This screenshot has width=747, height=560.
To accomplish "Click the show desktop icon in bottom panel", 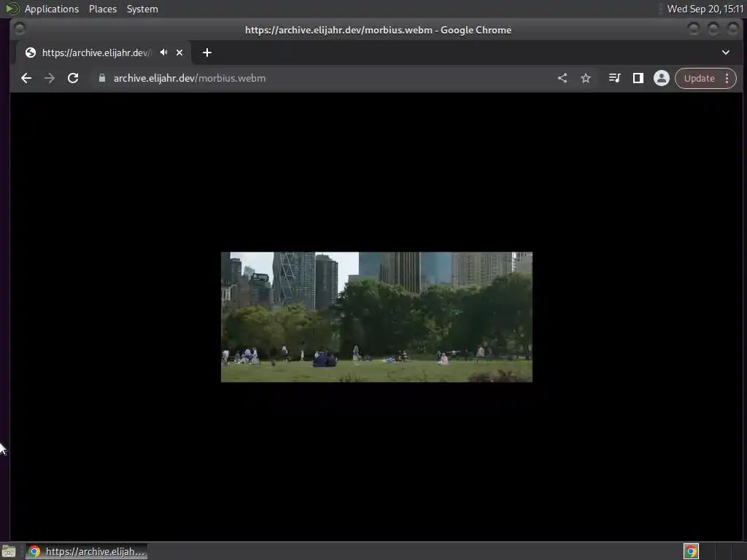I will (9, 551).
